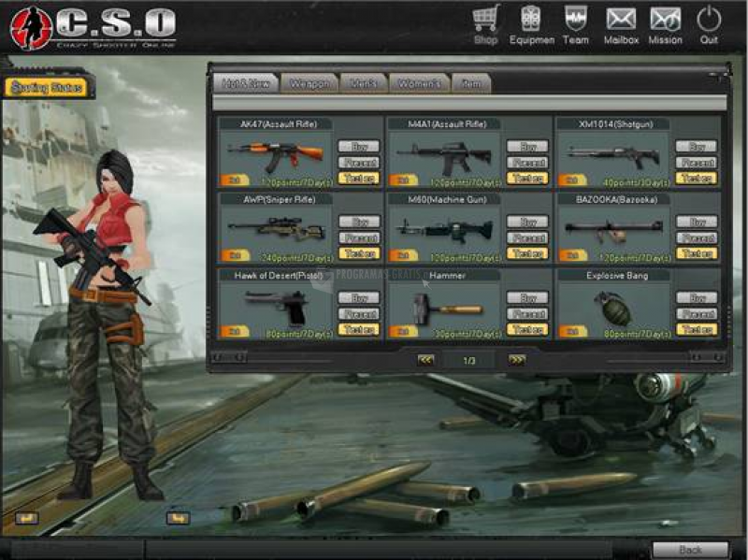Select the Item tab
Screen dimensions: 748x560
click(471, 83)
